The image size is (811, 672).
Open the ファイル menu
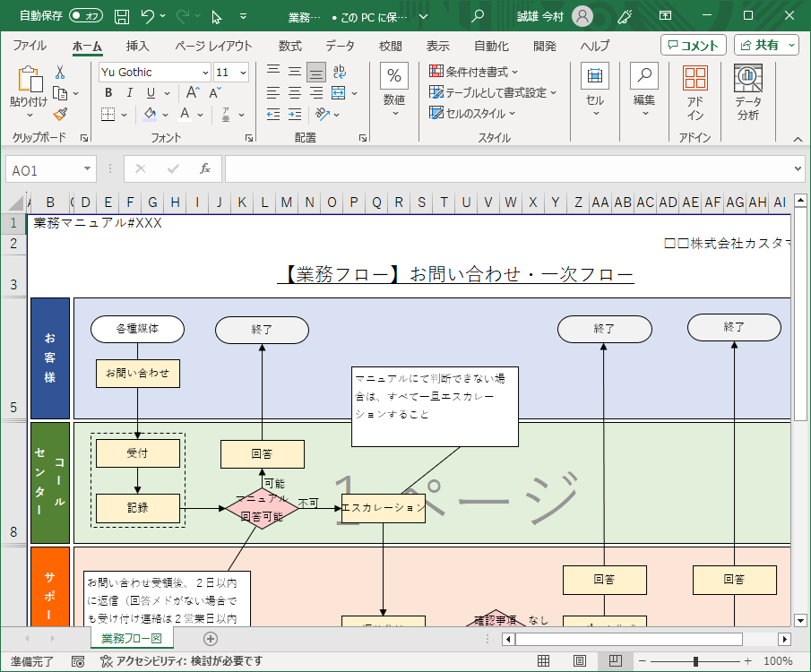pos(30,45)
